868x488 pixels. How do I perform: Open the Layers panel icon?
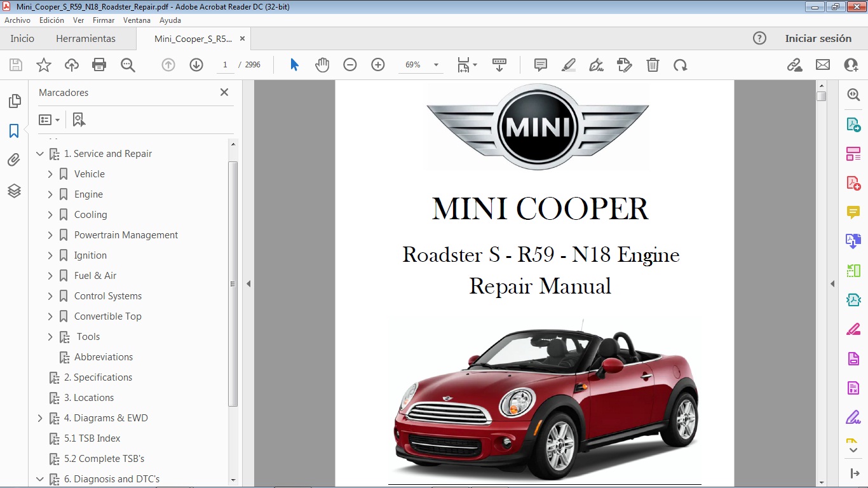(14, 191)
